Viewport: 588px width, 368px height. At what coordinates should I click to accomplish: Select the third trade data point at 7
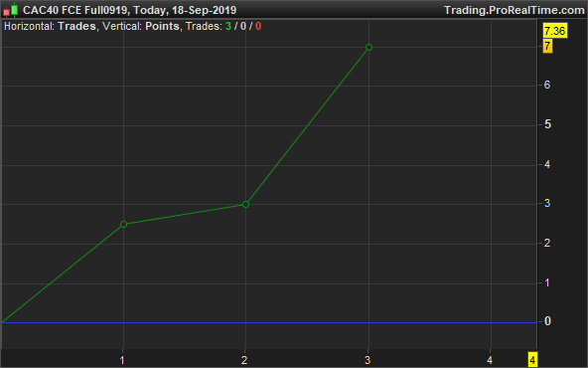point(368,48)
